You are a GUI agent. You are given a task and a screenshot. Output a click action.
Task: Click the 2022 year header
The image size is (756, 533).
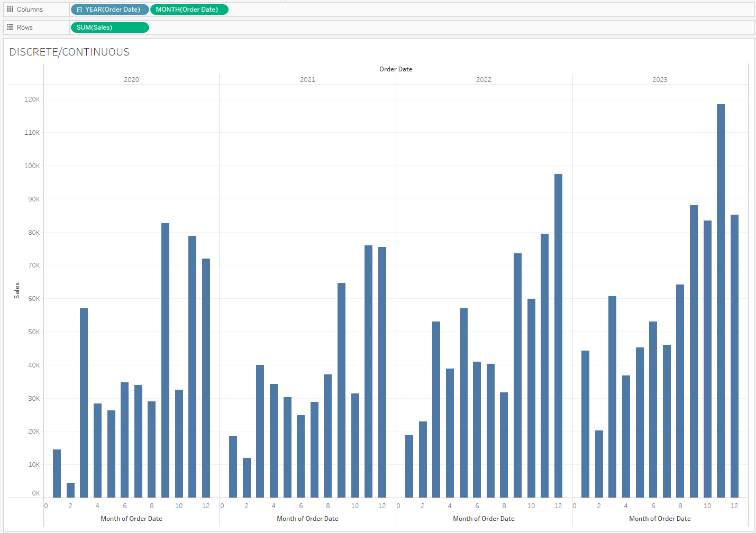[484, 80]
